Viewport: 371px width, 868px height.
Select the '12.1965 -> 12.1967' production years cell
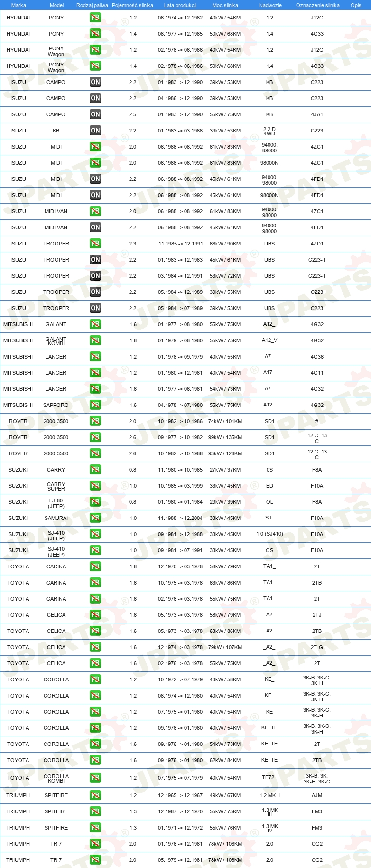pos(180,795)
